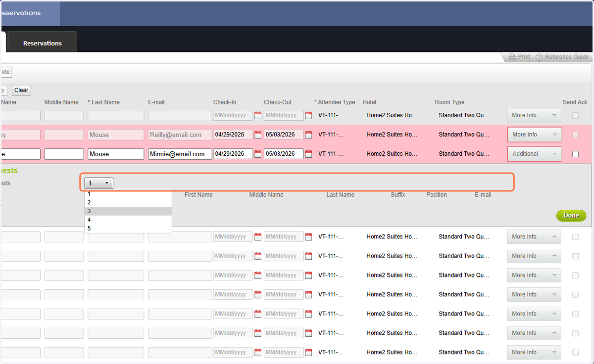
Task: Choose option 5 in the guests list
Action: [128, 228]
